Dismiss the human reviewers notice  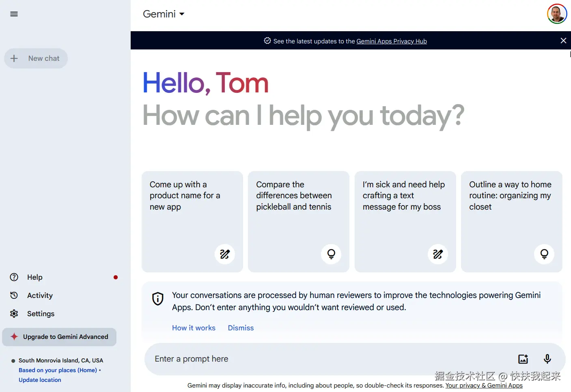click(241, 328)
